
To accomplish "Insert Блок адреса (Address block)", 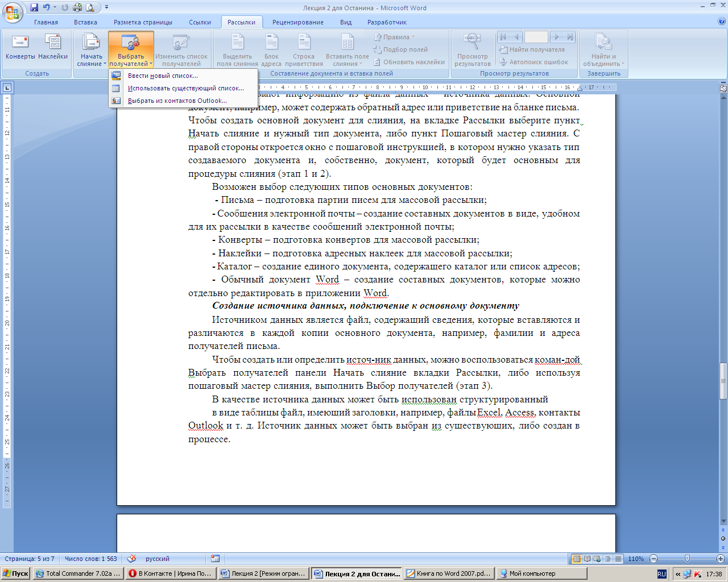I will coord(272,50).
